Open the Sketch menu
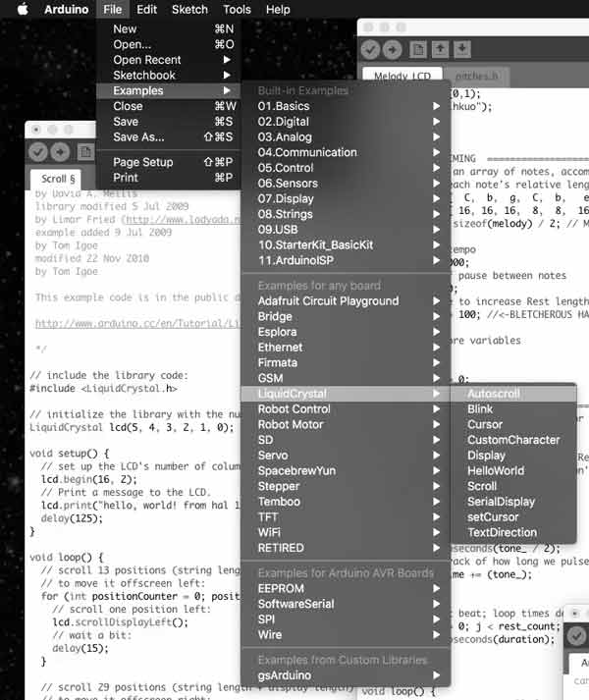The height and width of the screenshot is (700, 589). (x=189, y=10)
